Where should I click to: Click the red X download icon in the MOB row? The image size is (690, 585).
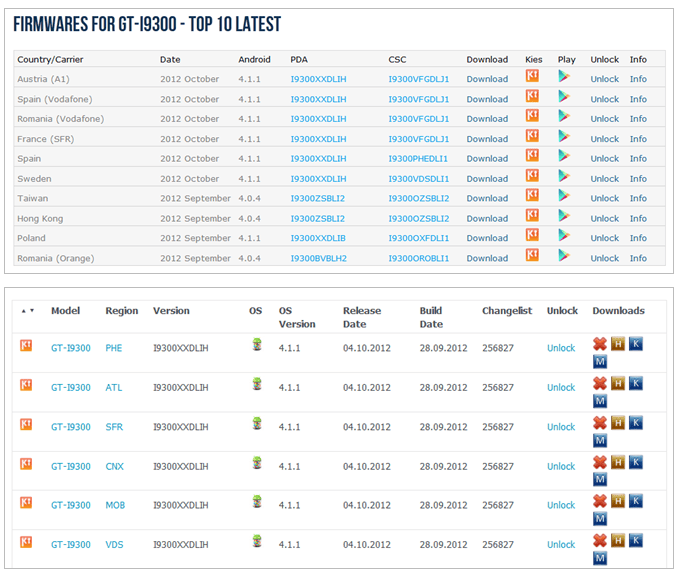600,501
